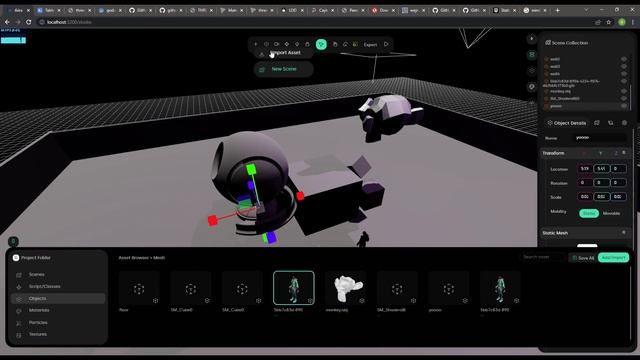Open settings icon on floor asset card
640x360 pixels.
tap(156, 301)
